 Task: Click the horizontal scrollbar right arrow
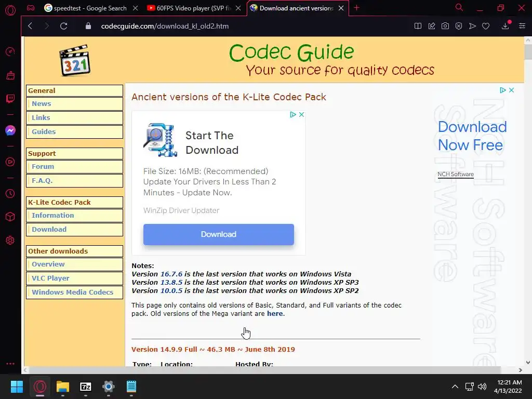click(x=521, y=370)
